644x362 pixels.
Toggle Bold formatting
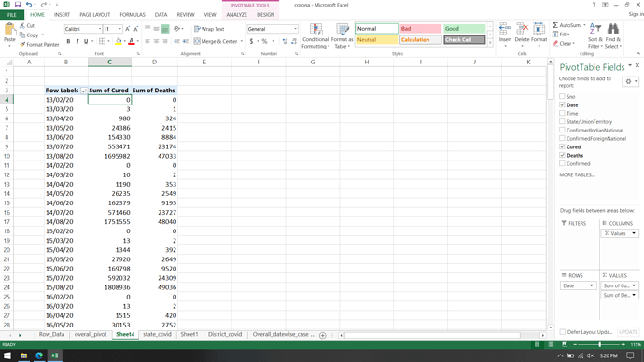68,41
